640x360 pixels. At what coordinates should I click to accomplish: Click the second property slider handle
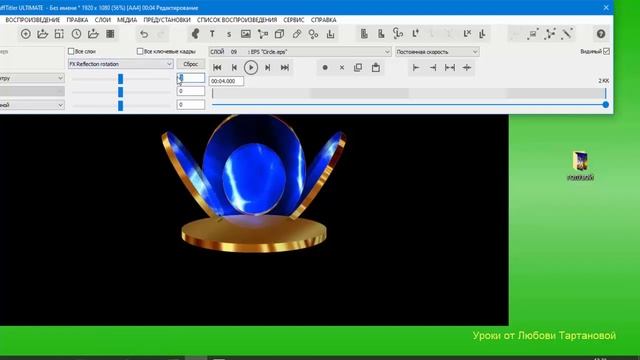click(120, 92)
